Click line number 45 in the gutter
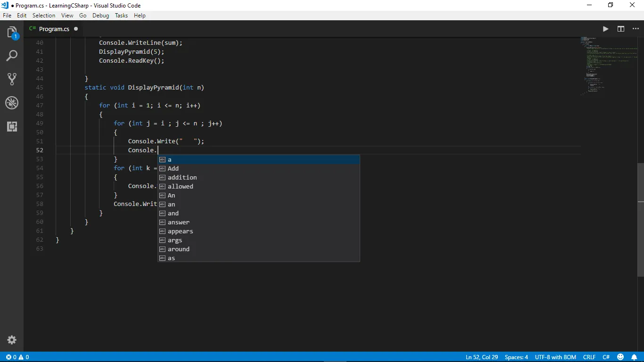Image resolution: width=644 pixels, height=362 pixels. [x=39, y=87]
